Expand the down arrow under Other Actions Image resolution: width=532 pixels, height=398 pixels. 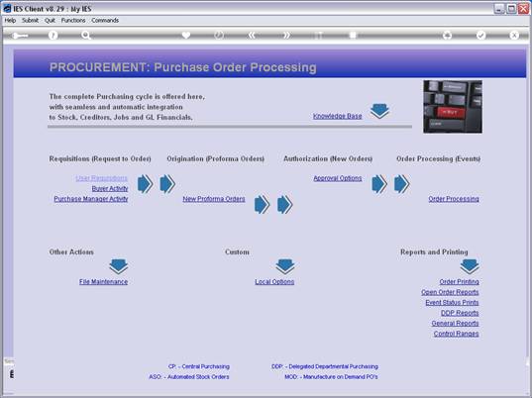[x=119, y=266]
